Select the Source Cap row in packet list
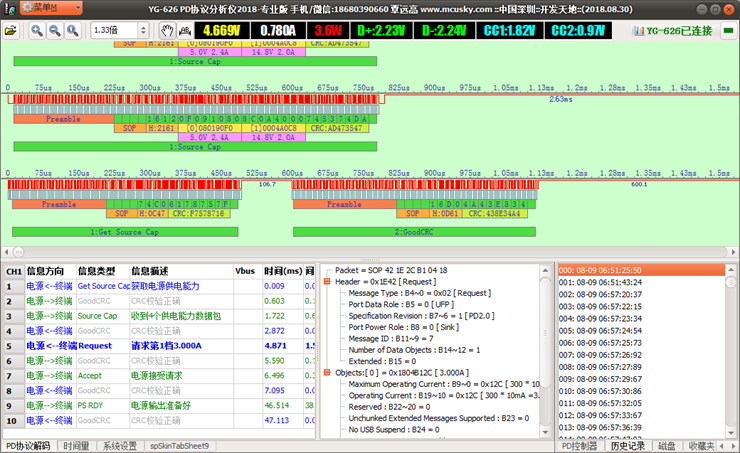 [97, 315]
